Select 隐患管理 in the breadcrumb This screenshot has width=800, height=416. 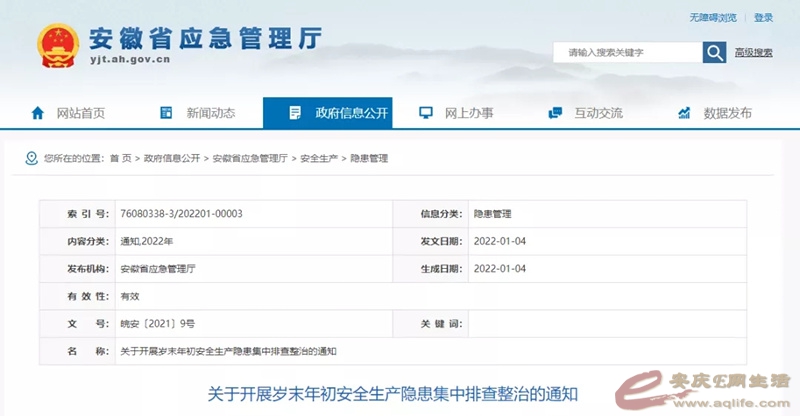point(368,159)
